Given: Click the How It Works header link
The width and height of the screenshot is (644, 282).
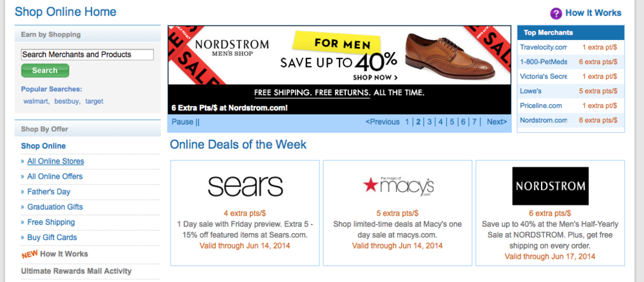Looking at the screenshot, I should 593,13.
